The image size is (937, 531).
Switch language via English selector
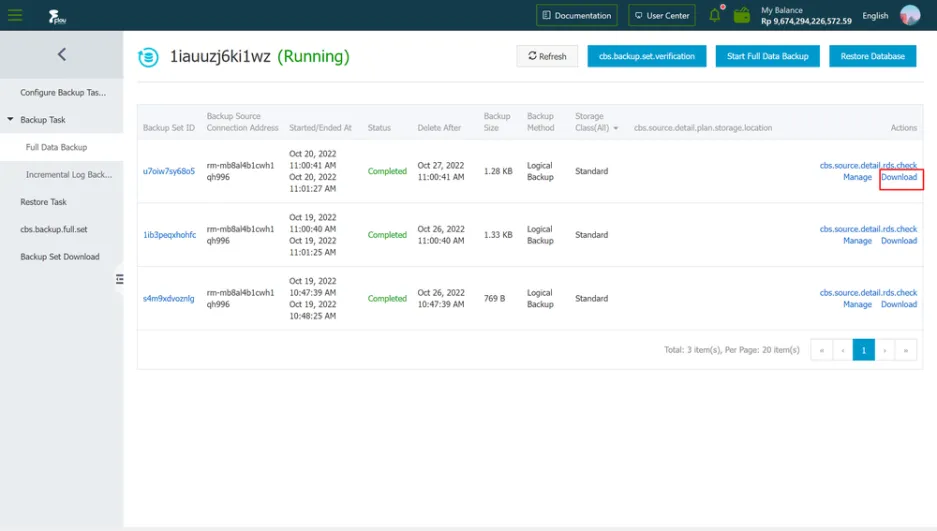[x=875, y=16]
